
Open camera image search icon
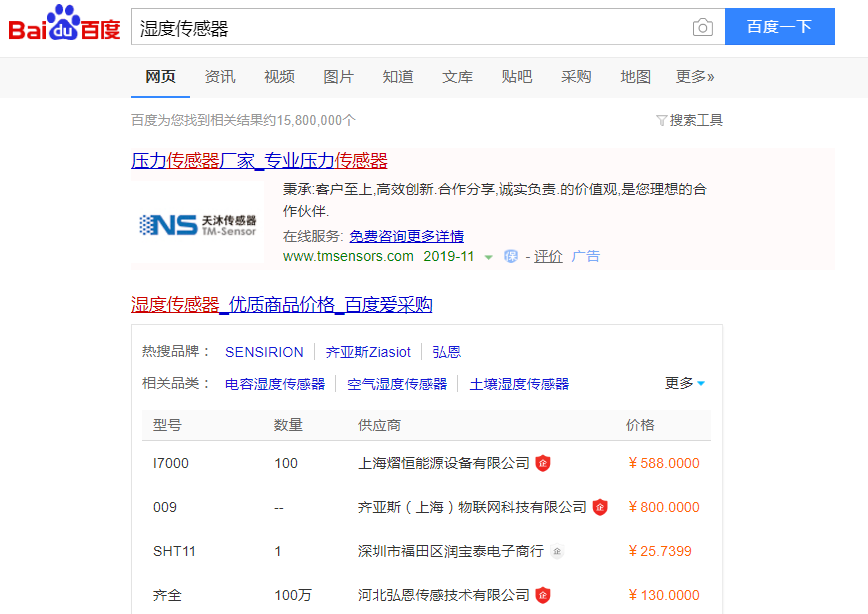[x=702, y=27]
